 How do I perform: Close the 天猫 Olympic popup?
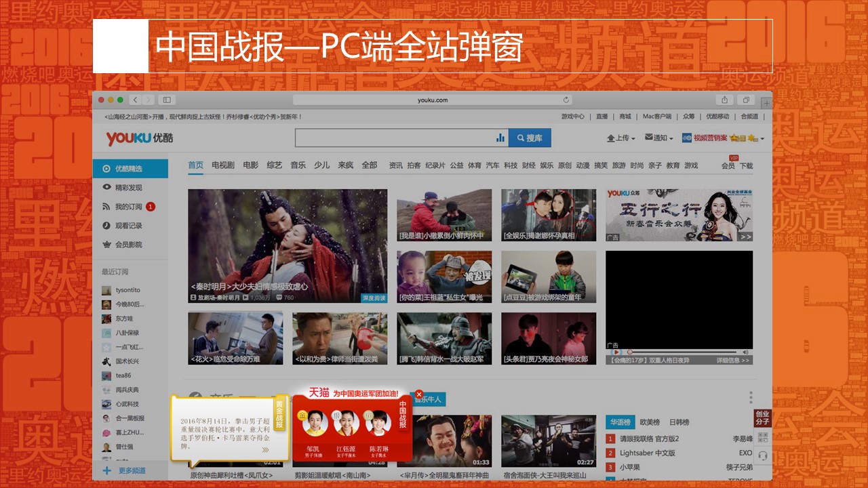[x=419, y=394]
